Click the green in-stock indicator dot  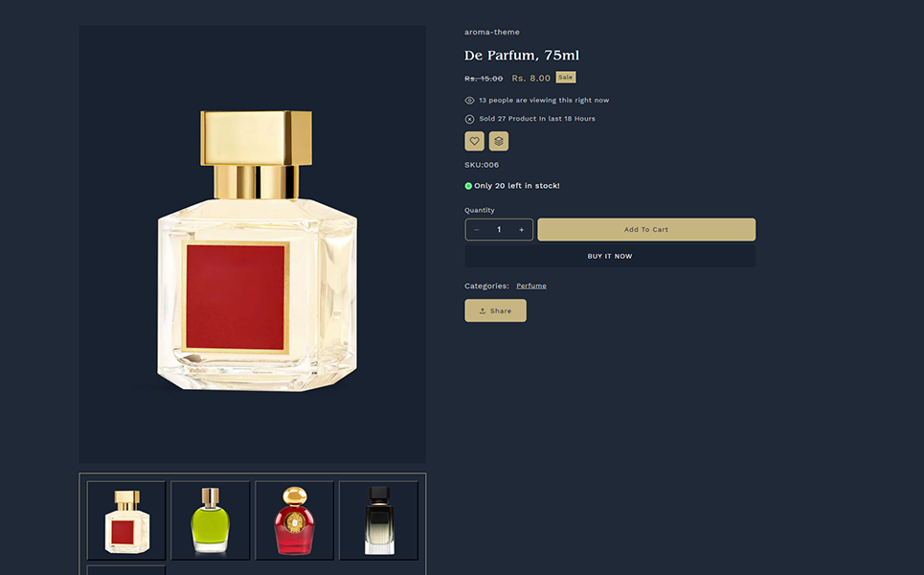(468, 186)
